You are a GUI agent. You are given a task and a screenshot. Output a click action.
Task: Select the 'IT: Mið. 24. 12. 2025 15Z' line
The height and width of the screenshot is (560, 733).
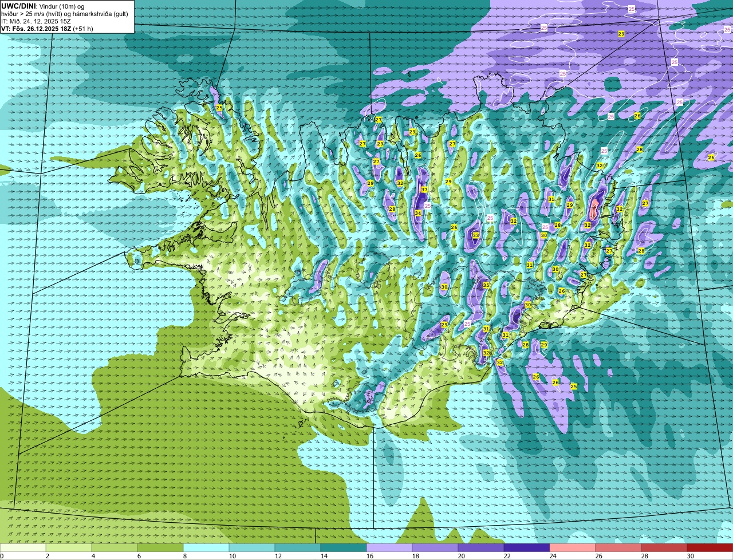36,21
